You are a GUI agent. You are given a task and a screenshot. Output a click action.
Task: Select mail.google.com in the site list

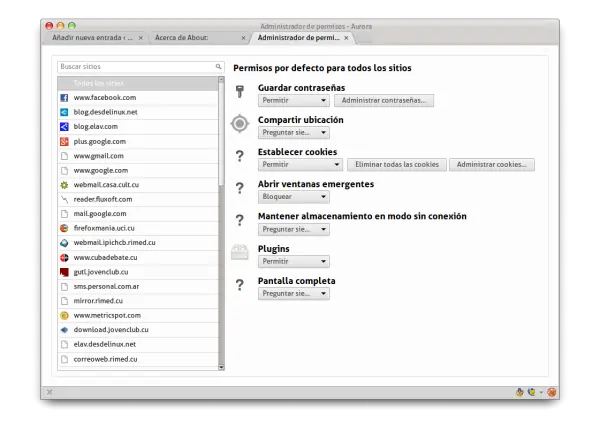pyautogui.click(x=138, y=214)
